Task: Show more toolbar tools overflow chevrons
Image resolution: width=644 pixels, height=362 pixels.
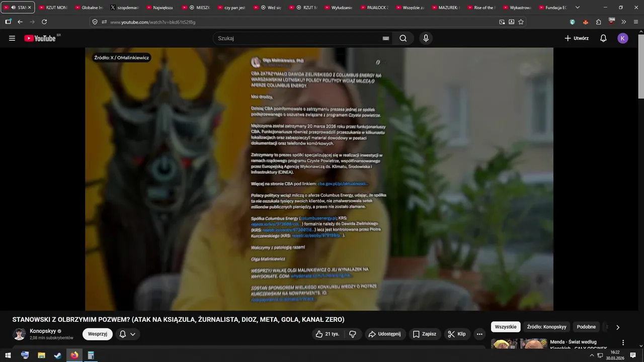Action: coord(623,22)
